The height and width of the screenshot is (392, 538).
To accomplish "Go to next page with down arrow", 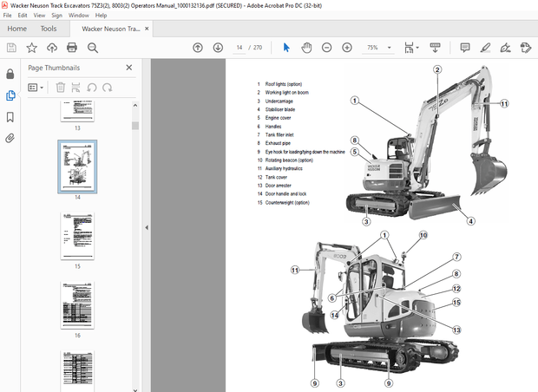I will point(217,48).
